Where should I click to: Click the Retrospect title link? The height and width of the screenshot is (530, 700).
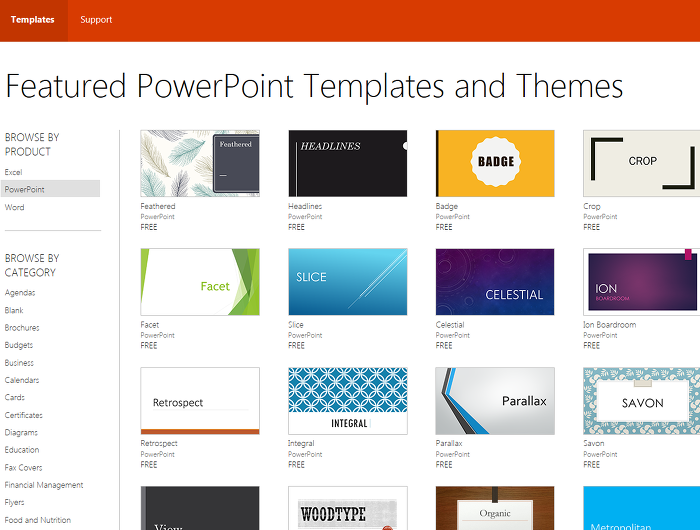tap(159, 443)
